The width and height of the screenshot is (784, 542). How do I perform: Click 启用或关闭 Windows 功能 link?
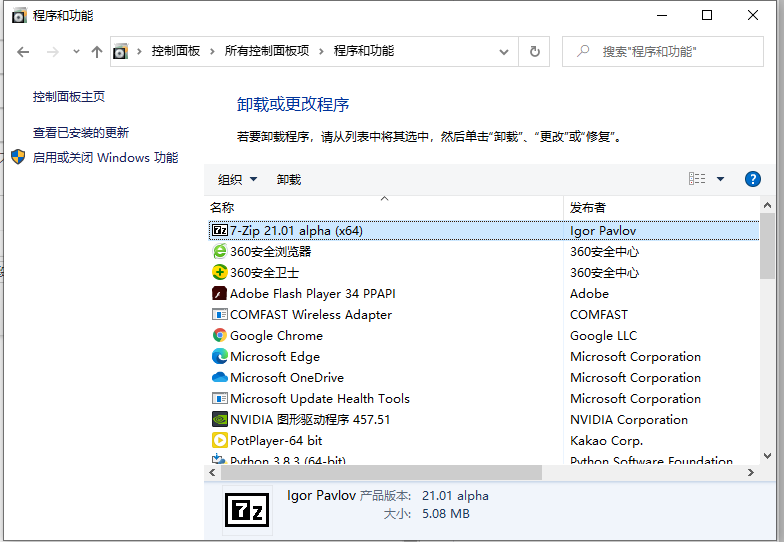pyautogui.click(x=105, y=157)
